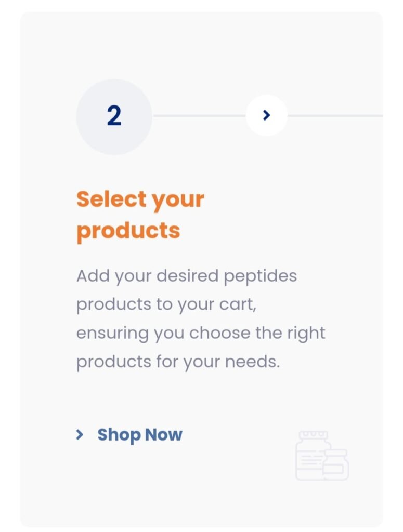The image size is (403, 532).
Task: Click the text 'products to your cart,'
Action: pos(166,304)
